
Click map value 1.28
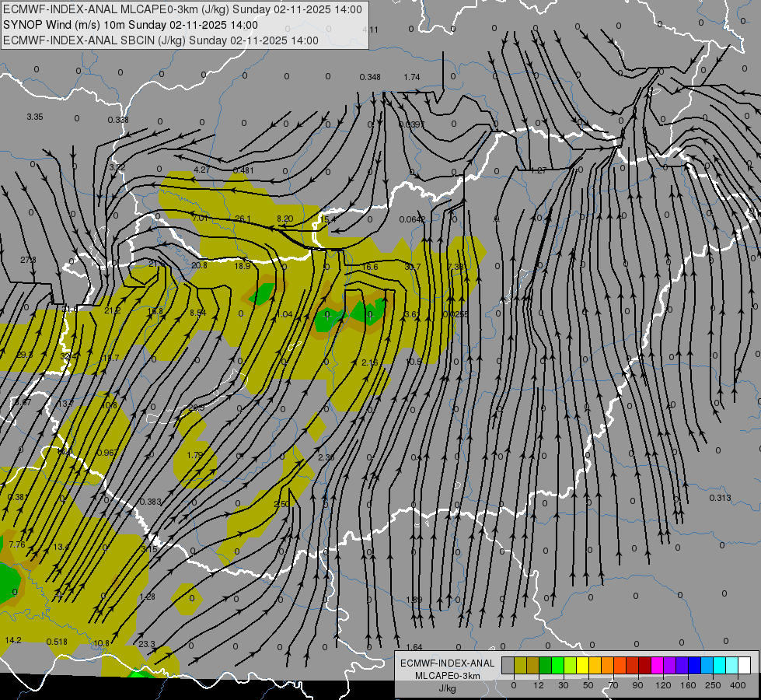(147, 597)
